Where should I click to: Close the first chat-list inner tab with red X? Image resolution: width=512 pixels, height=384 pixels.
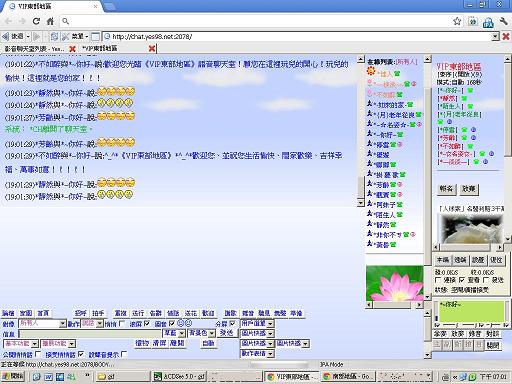pyautogui.click(x=72, y=49)
